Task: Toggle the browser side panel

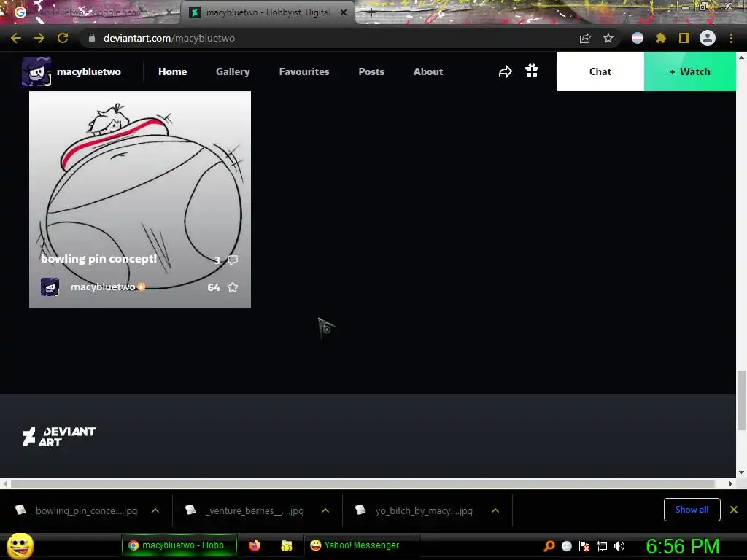Action: pos(684,38)
